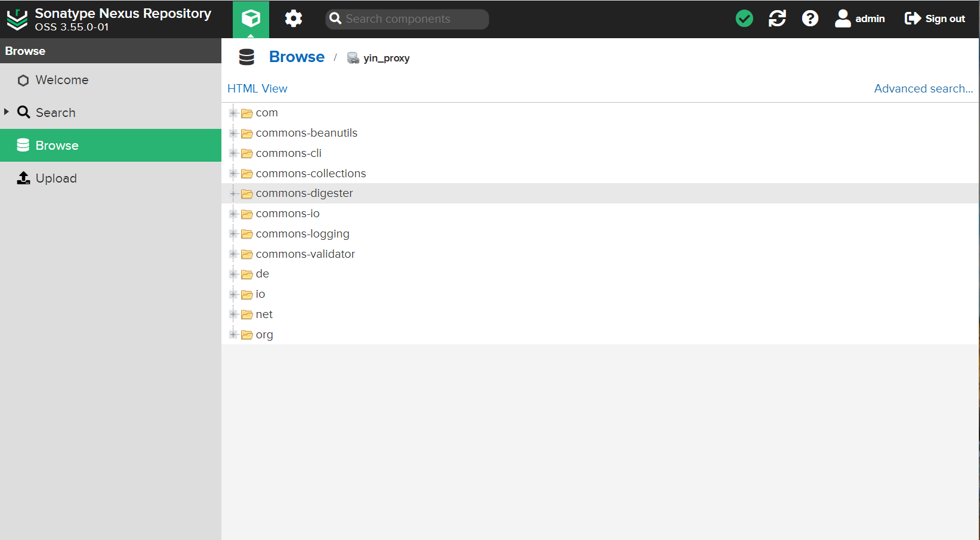Open the Welcome menu item
The width and height of the screenshot is (980, 540).
pyautogui.click(x=110, y=80)
